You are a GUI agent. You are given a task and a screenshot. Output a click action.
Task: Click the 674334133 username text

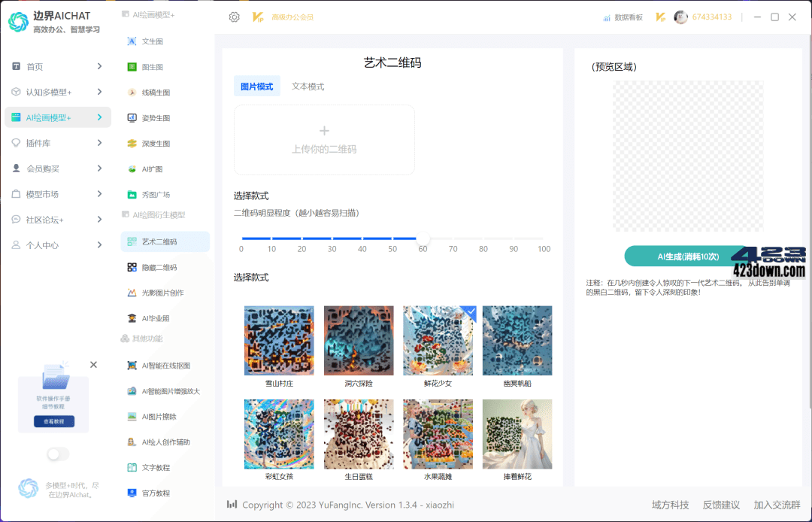click(712, 17)
